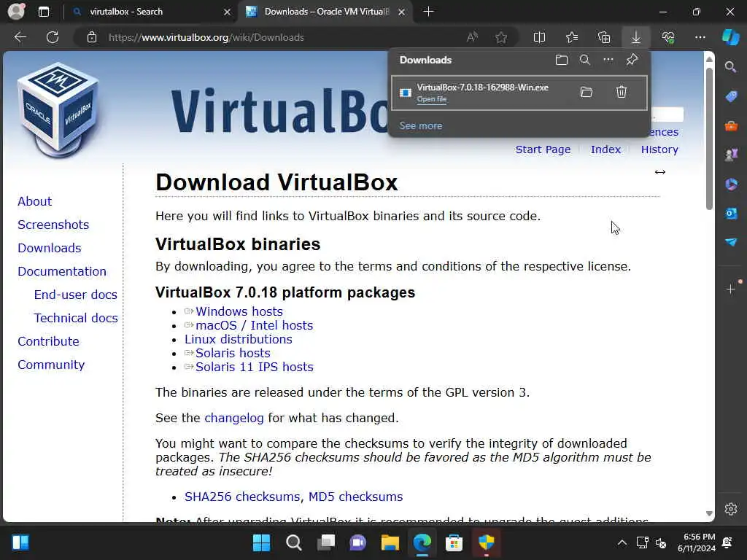This screenshot has height=560, width=747.
Task: Download the Solaris 11 IPS hosts package
Action: (x=255, y=367)
